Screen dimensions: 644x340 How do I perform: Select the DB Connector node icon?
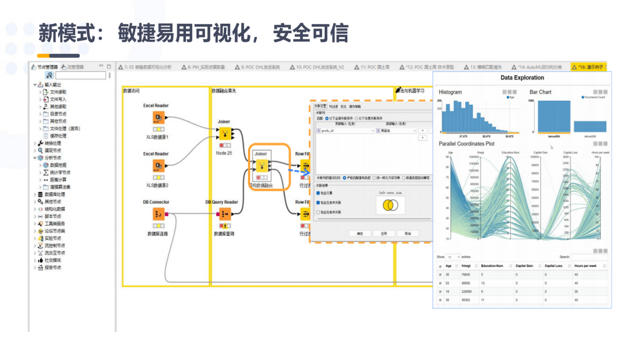tap(158, 214)
